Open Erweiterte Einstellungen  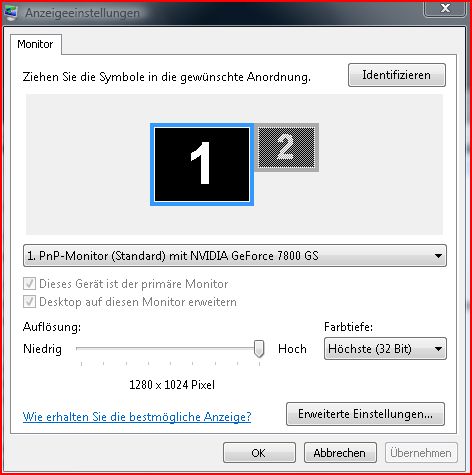point(365,414)
